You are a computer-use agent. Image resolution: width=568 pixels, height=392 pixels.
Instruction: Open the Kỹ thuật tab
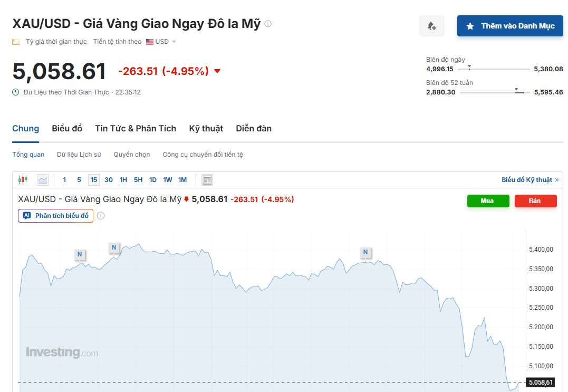(x=206, y=129)
